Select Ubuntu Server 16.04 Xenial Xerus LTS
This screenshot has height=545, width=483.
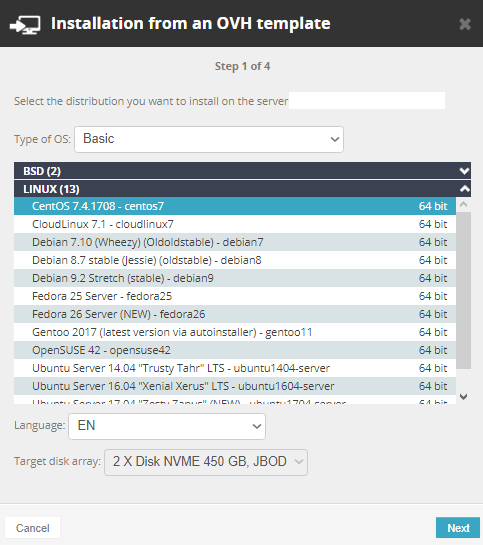(x=235, y=386)
